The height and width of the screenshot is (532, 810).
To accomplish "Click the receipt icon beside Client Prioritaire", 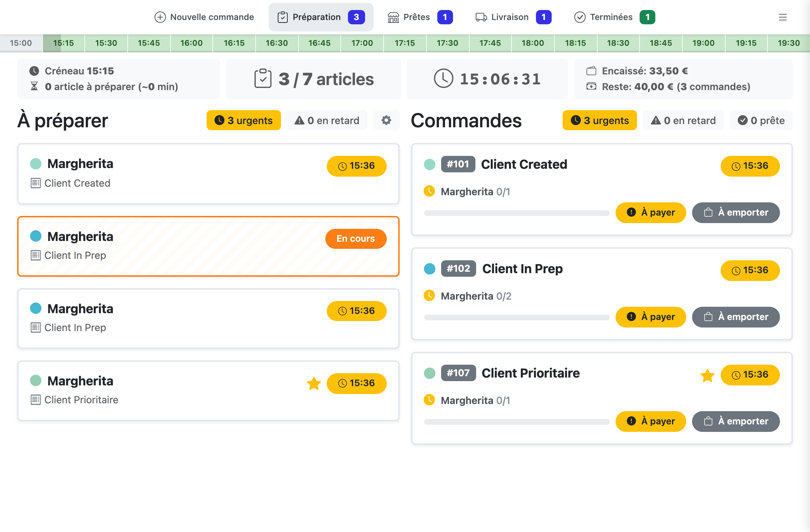I will pos(35,400).
